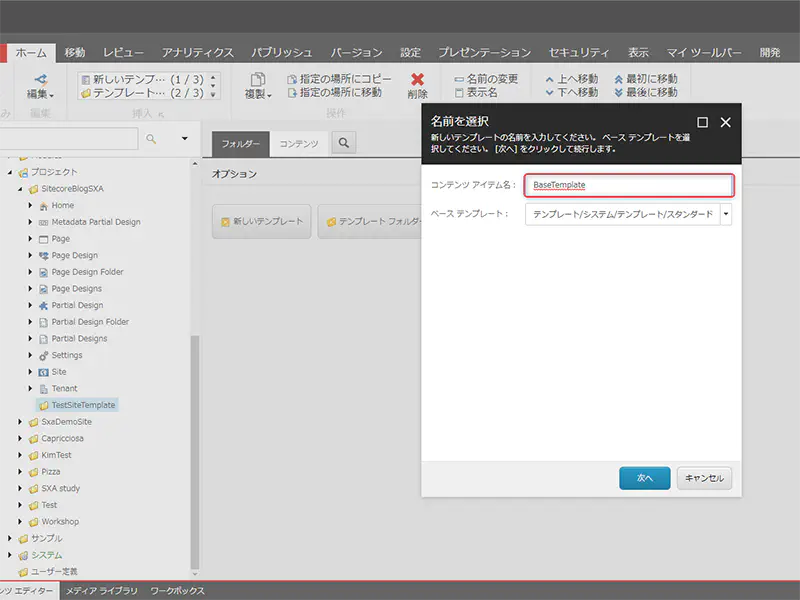The image size is (800, 600).
Task: Expand the Page Designs node
Action: coord(30,289)
